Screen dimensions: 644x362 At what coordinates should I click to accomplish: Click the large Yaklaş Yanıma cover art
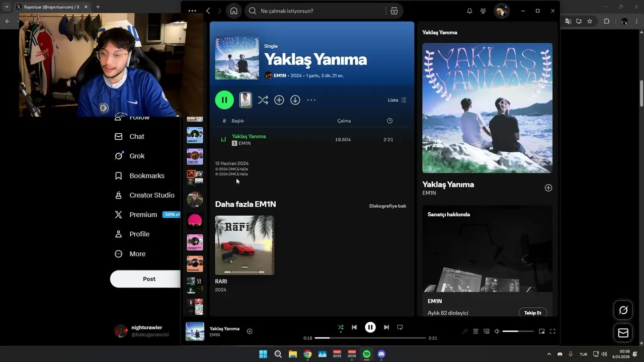pyautogui.click(x=487, y=108)
